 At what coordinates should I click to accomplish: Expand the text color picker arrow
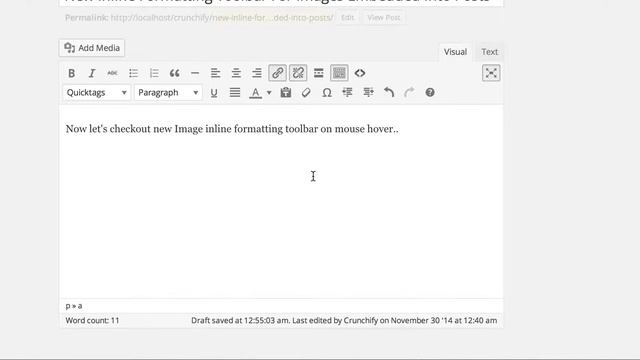pyautogui.click(x=269, y=93)
